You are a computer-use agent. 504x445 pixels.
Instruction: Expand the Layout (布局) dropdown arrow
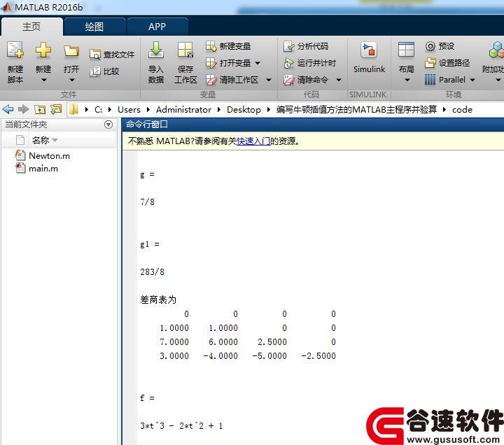tap(407, 80)
